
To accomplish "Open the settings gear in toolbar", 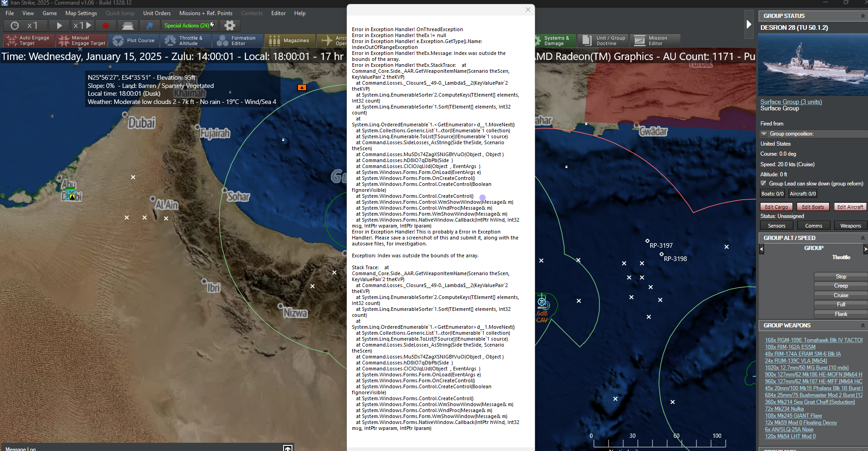I will tap(230, 26).
